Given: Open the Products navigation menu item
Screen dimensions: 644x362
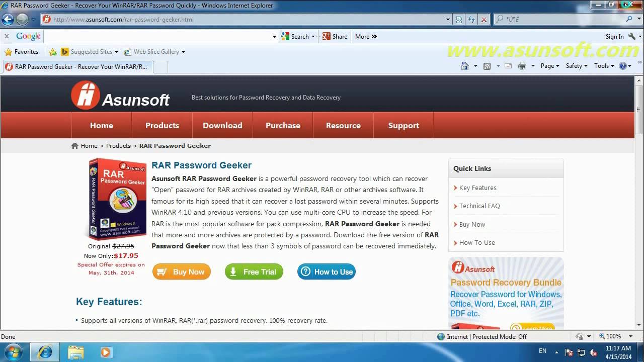Looking at the screenshot, I should click(x=162, y=126).
